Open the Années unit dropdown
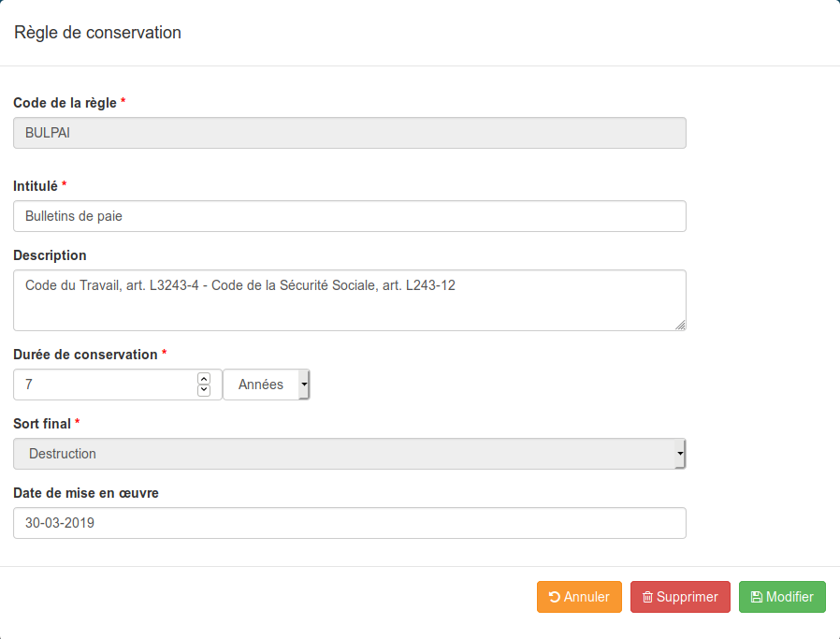 click(x=267, y=385)
